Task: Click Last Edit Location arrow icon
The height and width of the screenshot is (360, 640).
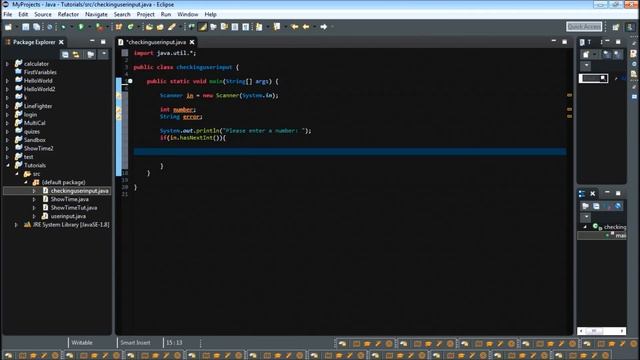Action: tap(295, 27)
